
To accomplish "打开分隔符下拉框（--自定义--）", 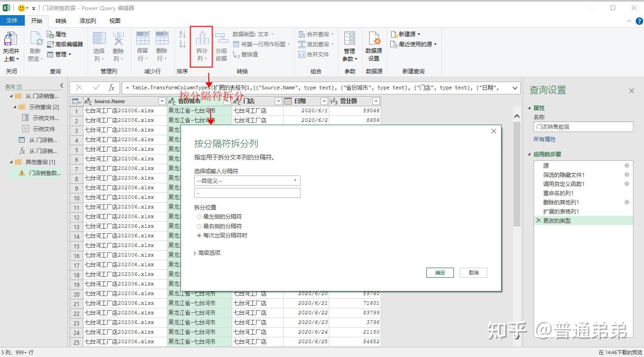I will (247, 181).
